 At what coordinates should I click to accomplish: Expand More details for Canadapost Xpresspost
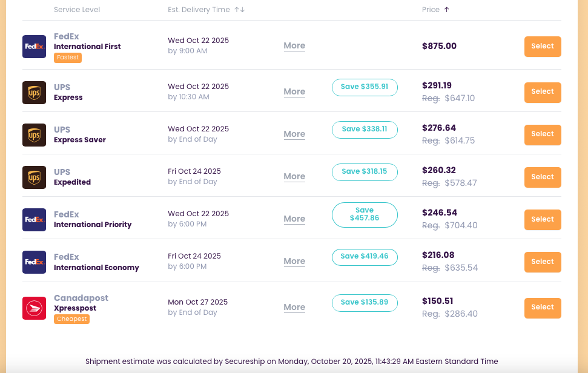pyautogui.click(x=294, y=307)
